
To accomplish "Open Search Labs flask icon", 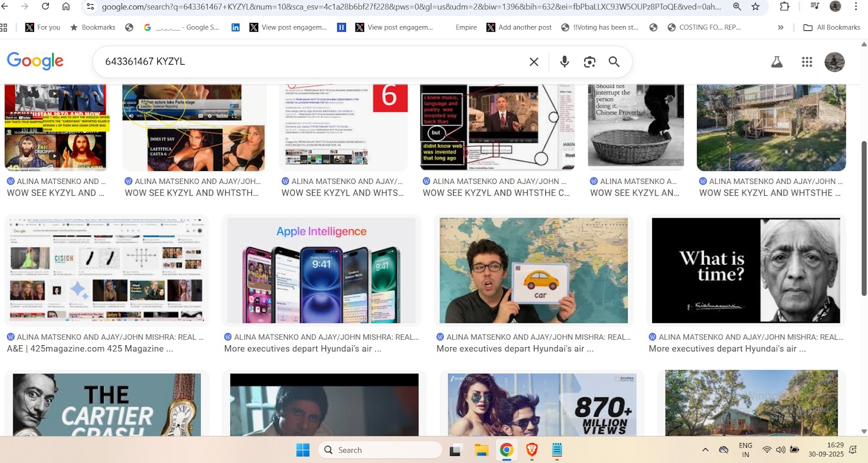I will click(777, 62).
